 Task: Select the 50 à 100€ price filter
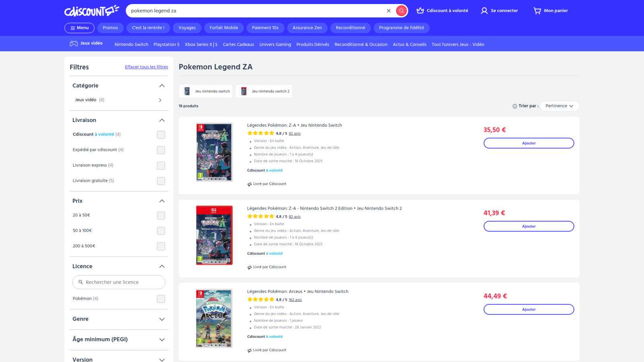point(161,231)
